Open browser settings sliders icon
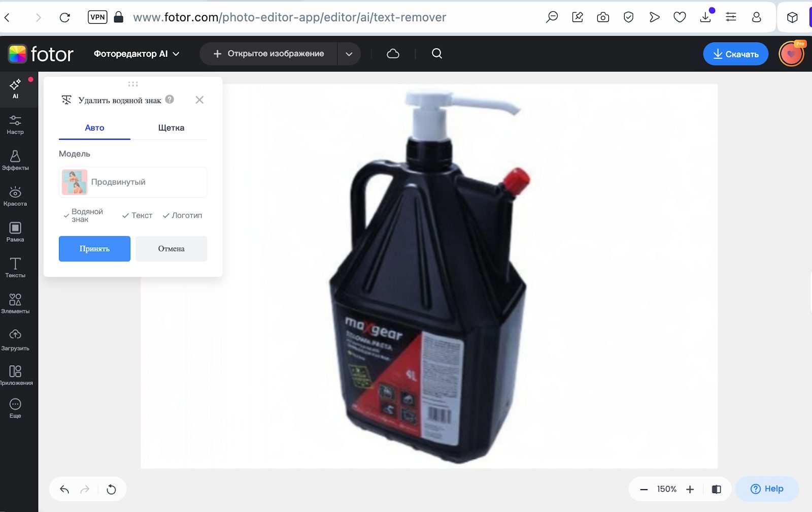Screen dimensions: 812x512 (731, 17)
